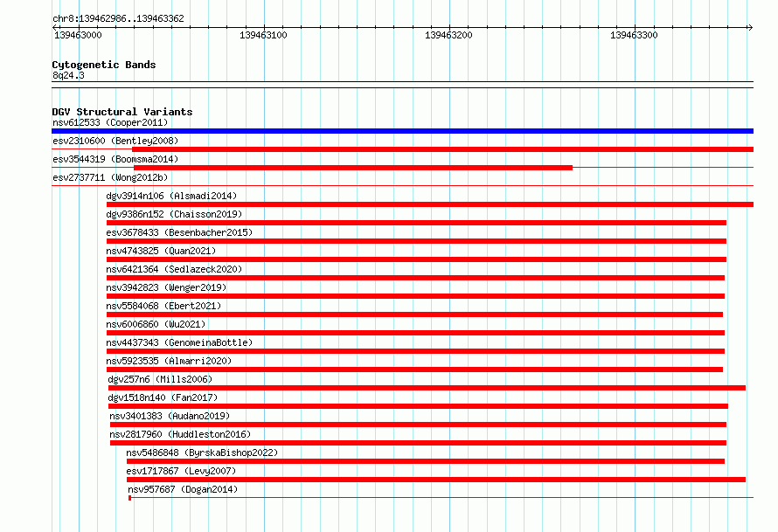Click nsv5486848 (ByrskaBishop2022) label

click(x=202, y=453)
